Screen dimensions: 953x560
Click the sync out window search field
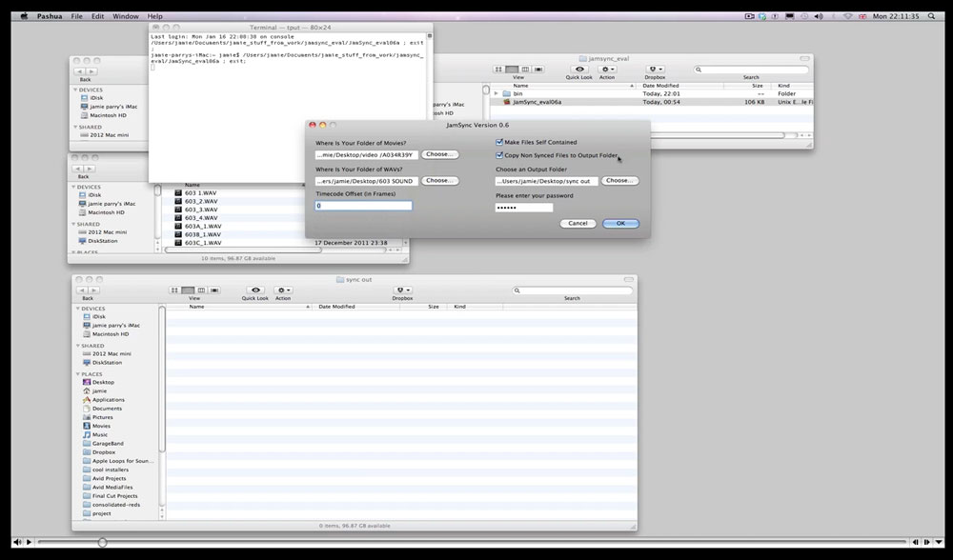pyautogui.click(x=572, y=290)
